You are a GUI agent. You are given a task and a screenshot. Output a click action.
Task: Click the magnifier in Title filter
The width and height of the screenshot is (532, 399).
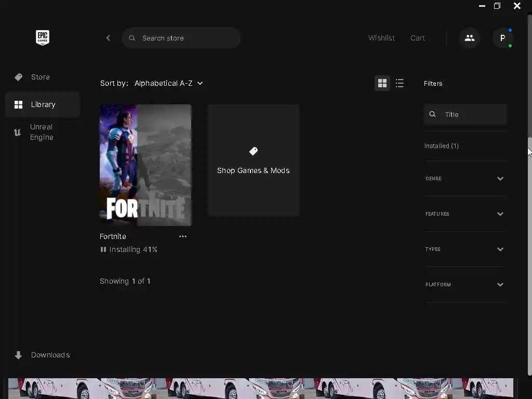[x=432, y=114]
